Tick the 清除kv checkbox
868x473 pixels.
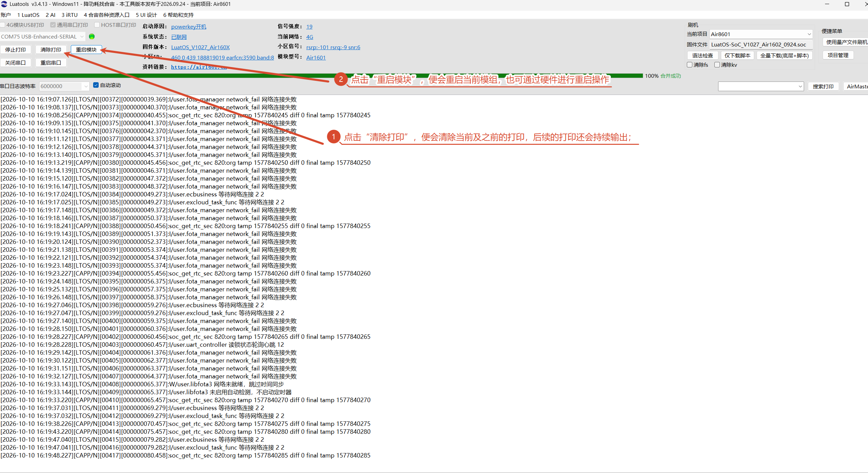click(x=717, y=65)
